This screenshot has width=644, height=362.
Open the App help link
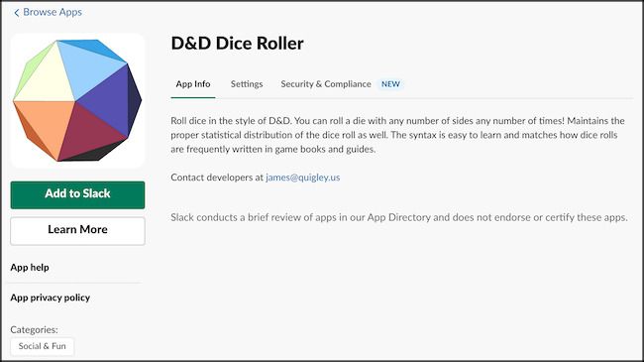coord(30,268)
